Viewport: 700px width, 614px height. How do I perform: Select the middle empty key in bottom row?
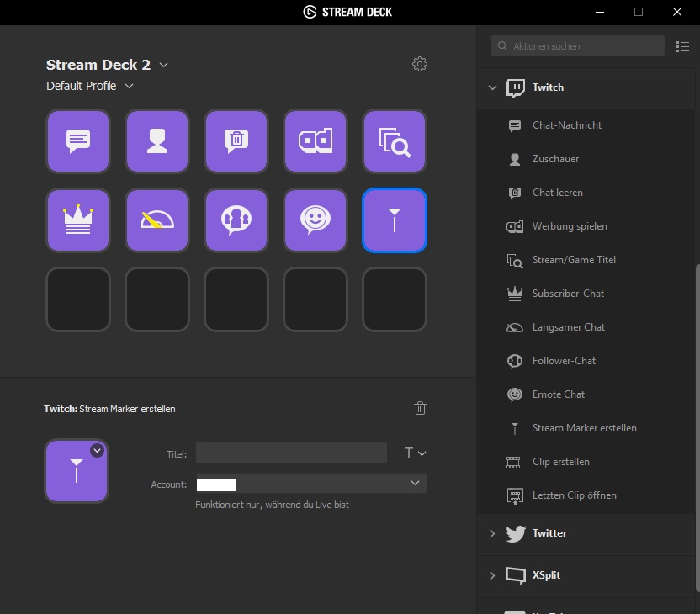[236, 299]
